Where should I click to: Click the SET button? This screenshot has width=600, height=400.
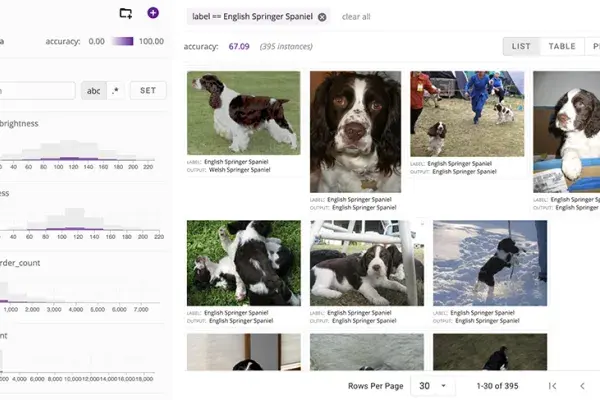pos(148,91)
